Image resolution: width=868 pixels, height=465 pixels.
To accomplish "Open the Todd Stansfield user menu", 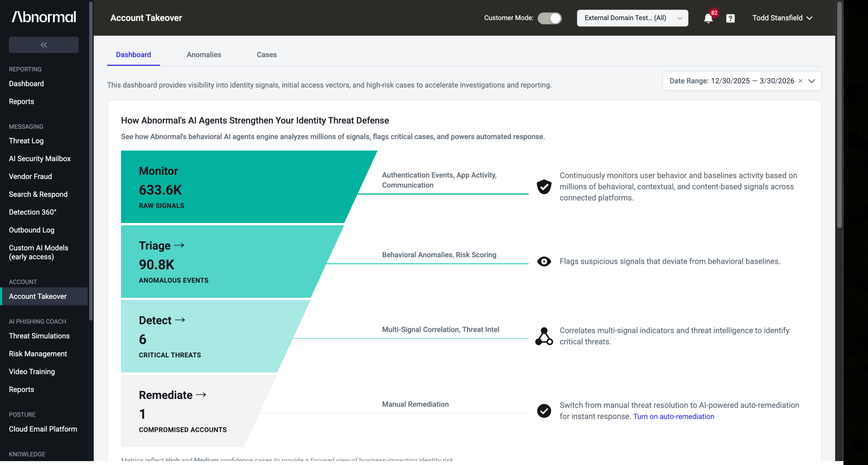I will click(782, 18).
